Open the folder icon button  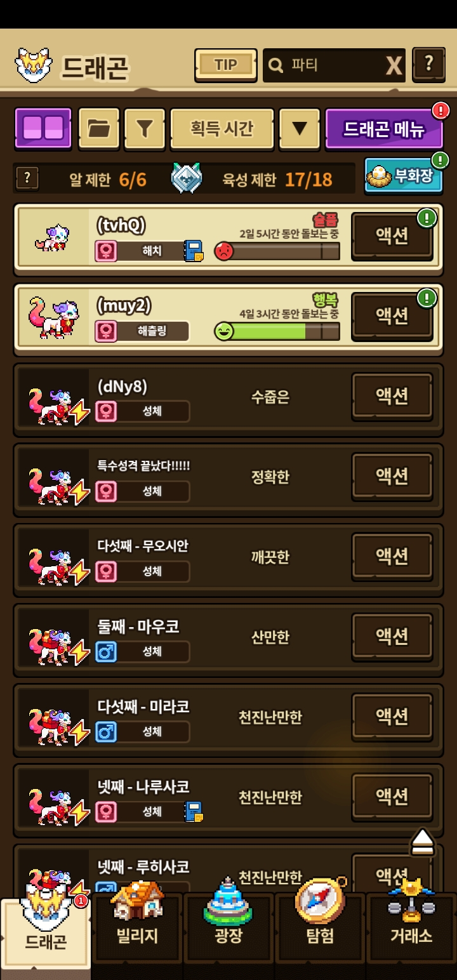pyautogui.click(x=98, y=129)
